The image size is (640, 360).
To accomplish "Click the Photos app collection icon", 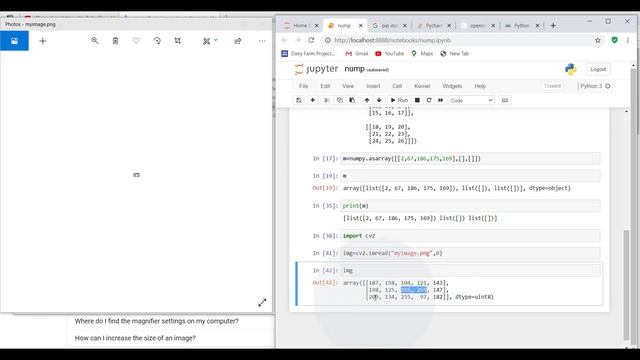I will pos(14,41).
